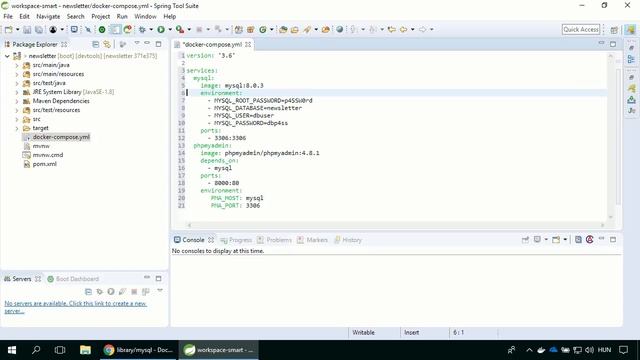Click the green Run play icon
Viewport: 640px width, 360px height.
click(161, 29)
